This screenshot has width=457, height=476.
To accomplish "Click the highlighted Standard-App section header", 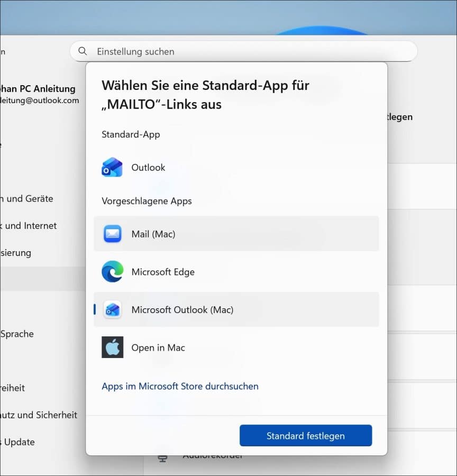I will (x=130, y=134).
